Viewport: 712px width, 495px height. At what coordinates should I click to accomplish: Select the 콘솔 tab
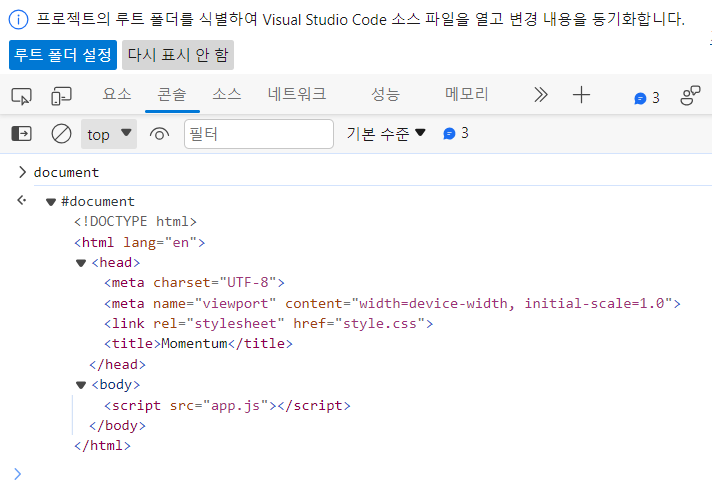[172, 94]
